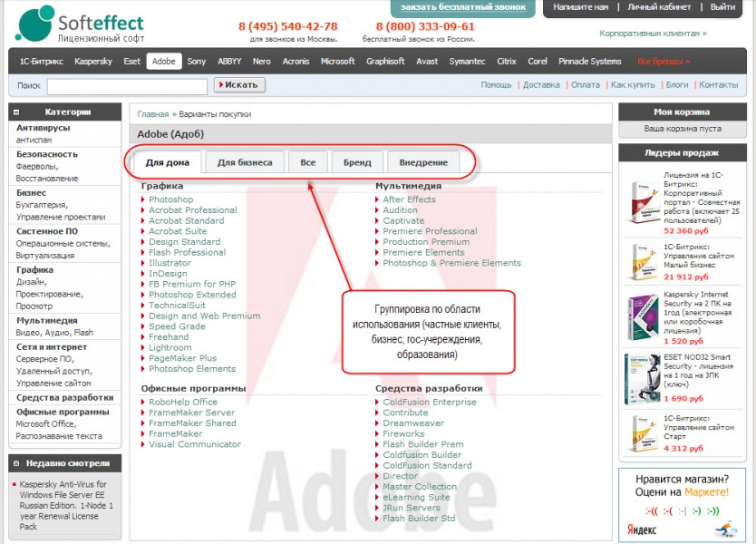Open Корпоративным клиентам link
Viewport: 756px width, 544px height.
(653, 34)
